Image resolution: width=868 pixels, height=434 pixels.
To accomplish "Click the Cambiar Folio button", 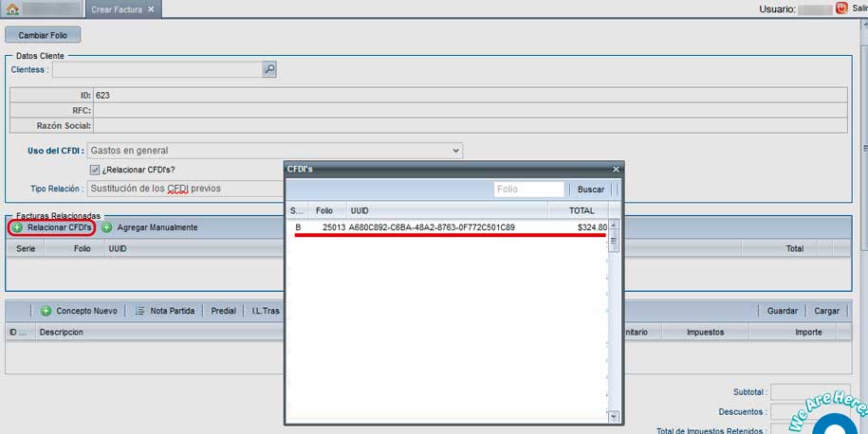I will [43, 35].
